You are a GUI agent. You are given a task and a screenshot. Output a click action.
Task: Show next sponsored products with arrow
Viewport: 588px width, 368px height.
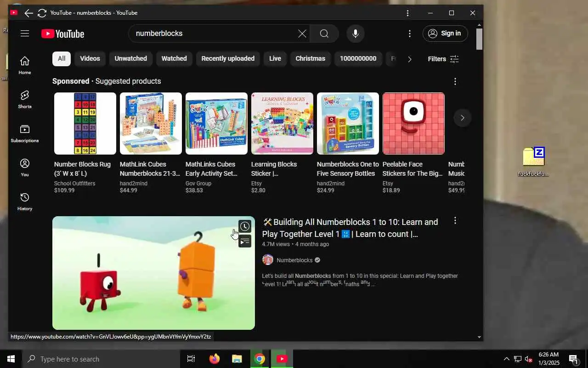click(463, 118)
